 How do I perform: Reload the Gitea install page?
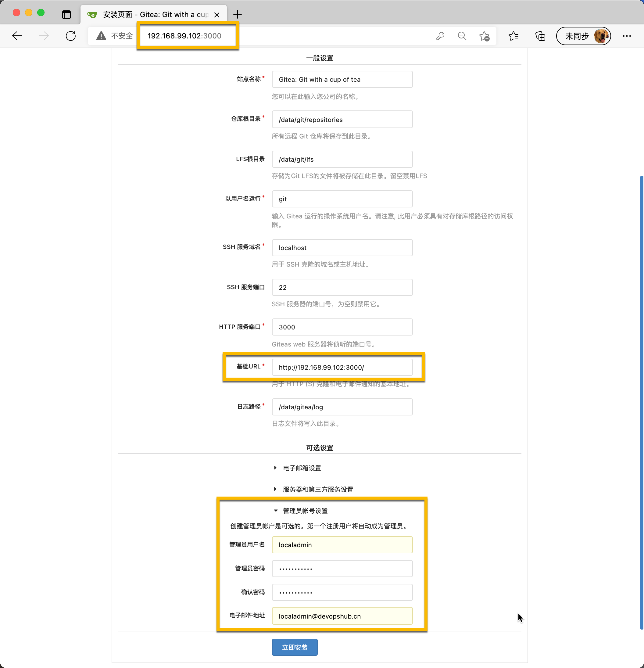click(70, 36)
